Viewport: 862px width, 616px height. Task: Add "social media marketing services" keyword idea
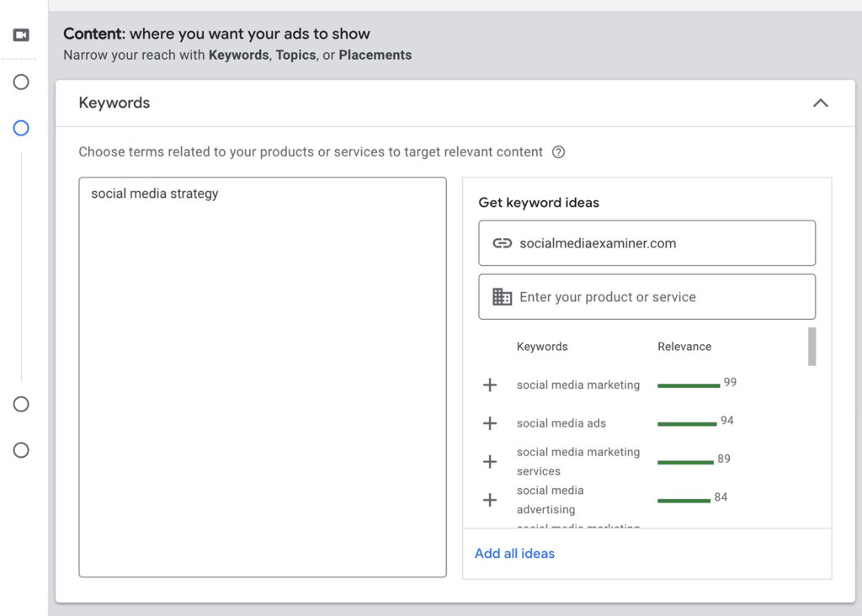(490, 461)
